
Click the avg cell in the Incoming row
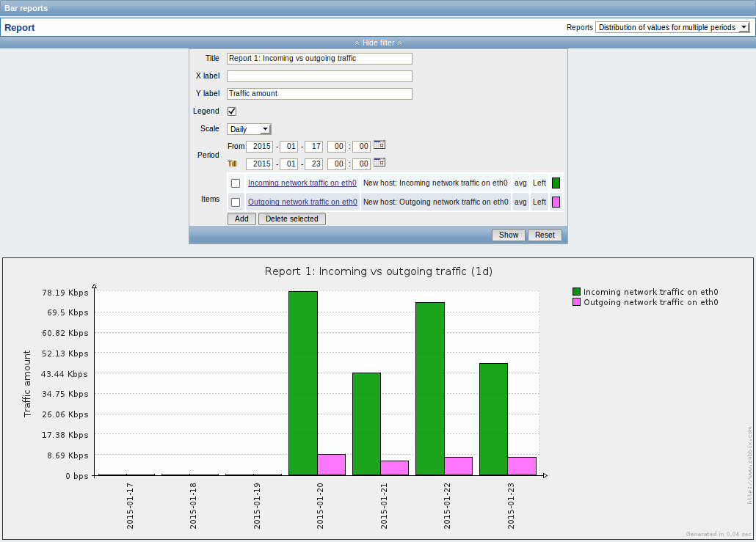click(520, 183)
